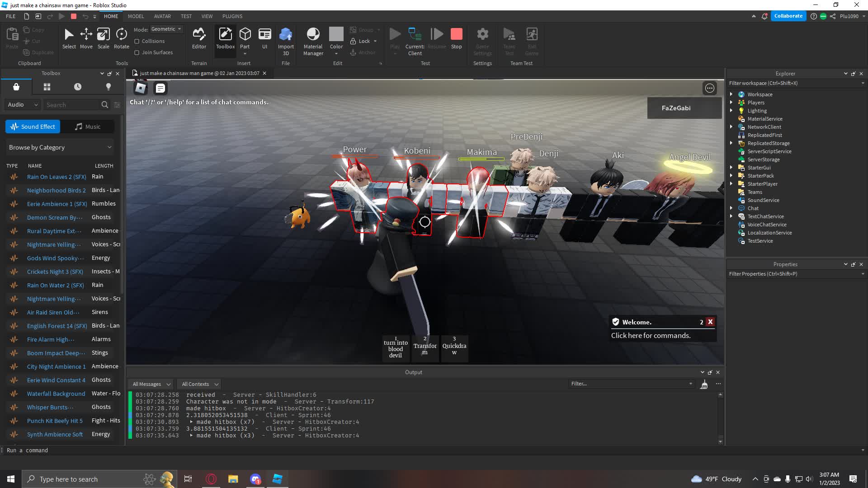
Task: Open Windows Start menu
Action: point(11,479)
